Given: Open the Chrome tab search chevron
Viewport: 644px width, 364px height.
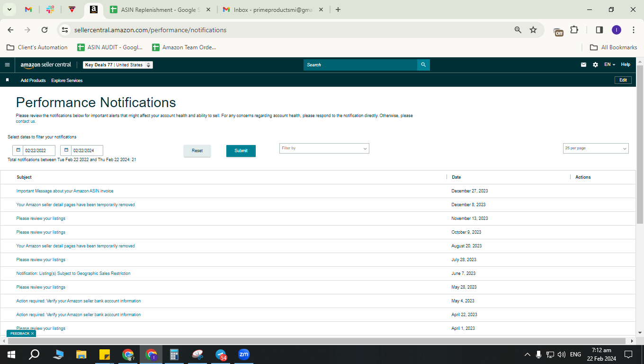Looking at the screenshot, I should click(9, 9).
